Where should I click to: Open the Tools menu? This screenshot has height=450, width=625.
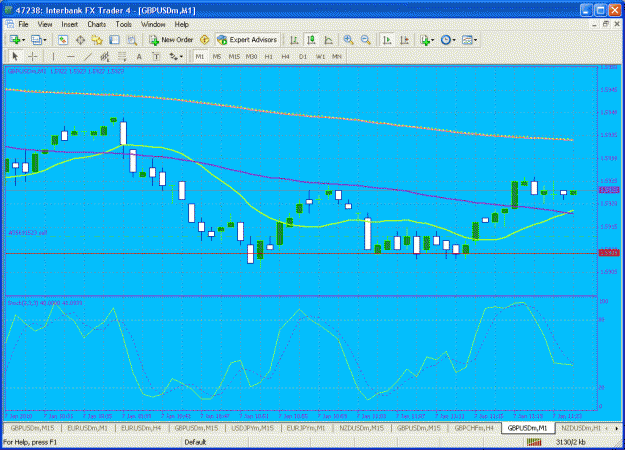[x=124, y=24]
